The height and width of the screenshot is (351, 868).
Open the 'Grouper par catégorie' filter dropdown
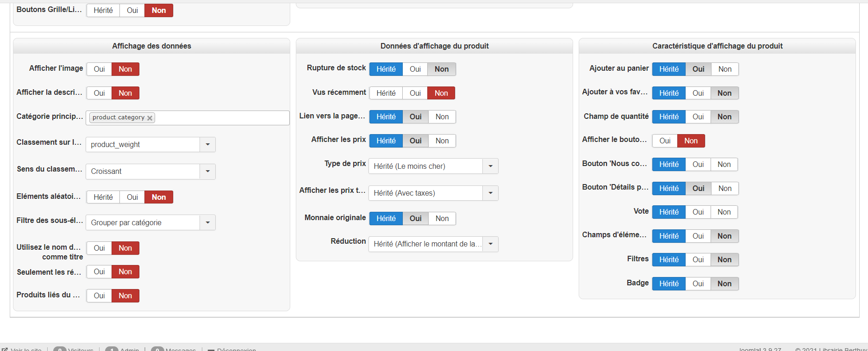207,223
